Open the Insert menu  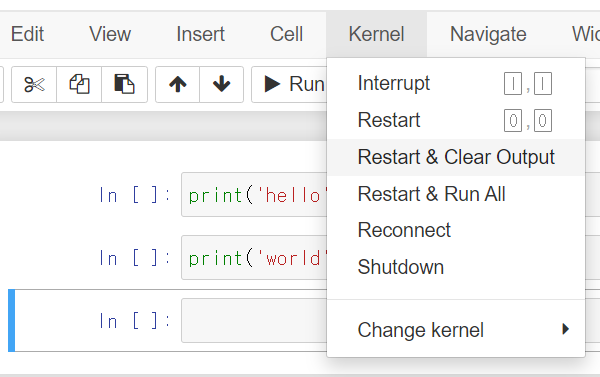point(201,34)
